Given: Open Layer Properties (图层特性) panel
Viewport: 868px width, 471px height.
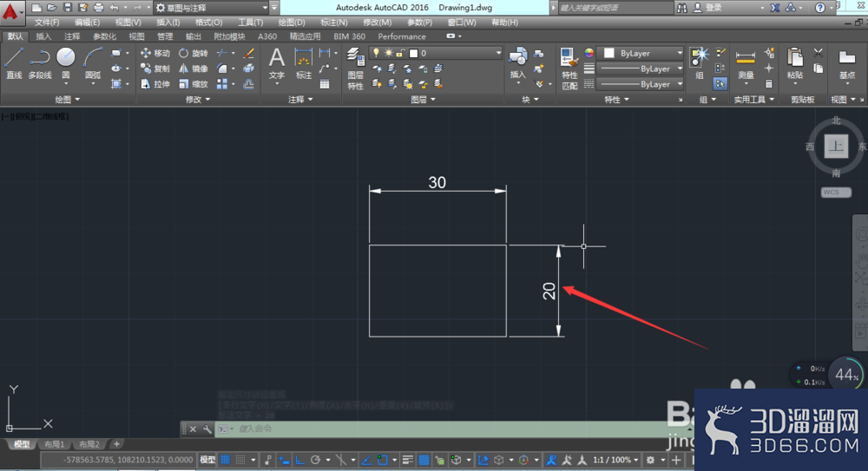Looking at the screenshot, I should coord(355,69).
